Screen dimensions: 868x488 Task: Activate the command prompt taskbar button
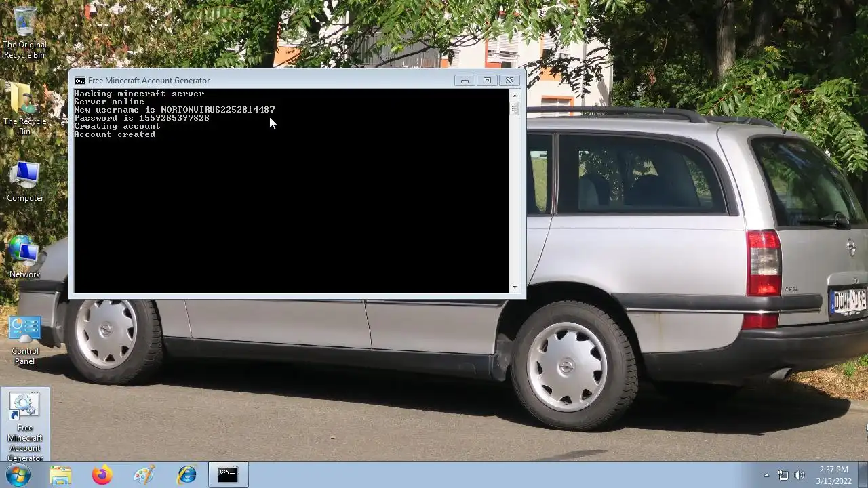pos(228,475)
